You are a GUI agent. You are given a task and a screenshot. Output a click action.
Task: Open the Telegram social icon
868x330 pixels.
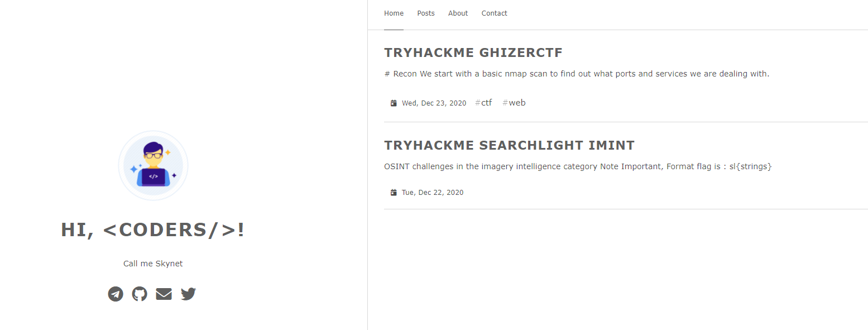[116, 294]
